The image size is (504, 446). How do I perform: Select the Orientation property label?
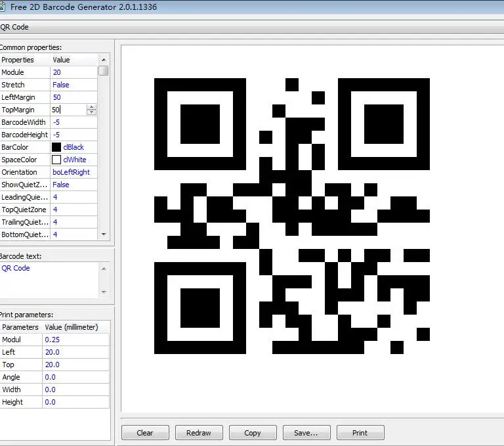(x=19, y=172)
